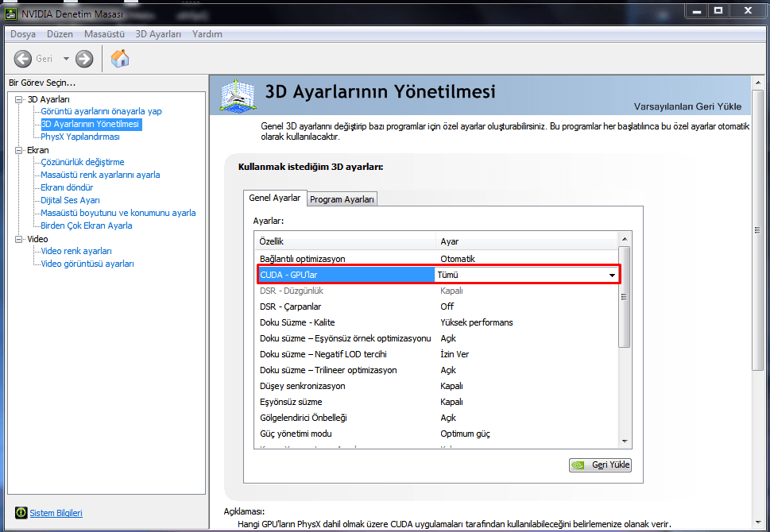Open the Back history dropdown arrow
770x532 pixels.
pyautogui.click(x=66, y=59)
